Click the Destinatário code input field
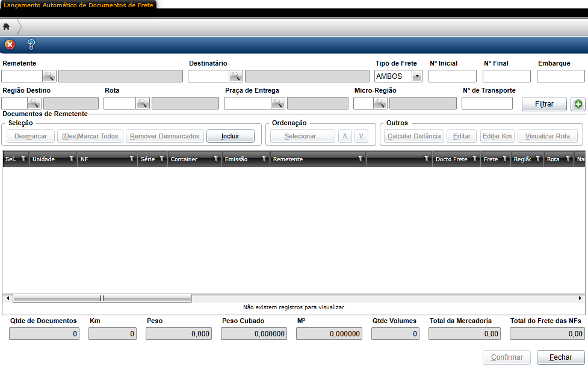 pos(208,76)
